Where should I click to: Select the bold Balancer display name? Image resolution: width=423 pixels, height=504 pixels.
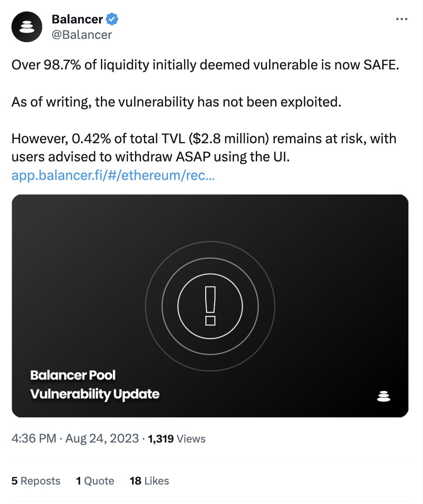(78, 19)
